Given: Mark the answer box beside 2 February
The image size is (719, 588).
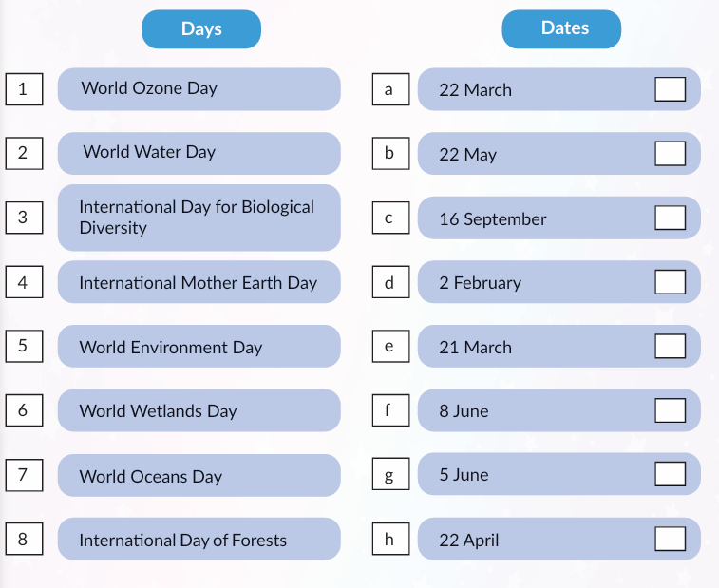Looking at the screenshot, I should pyautogui.click(x=670, y=282).
